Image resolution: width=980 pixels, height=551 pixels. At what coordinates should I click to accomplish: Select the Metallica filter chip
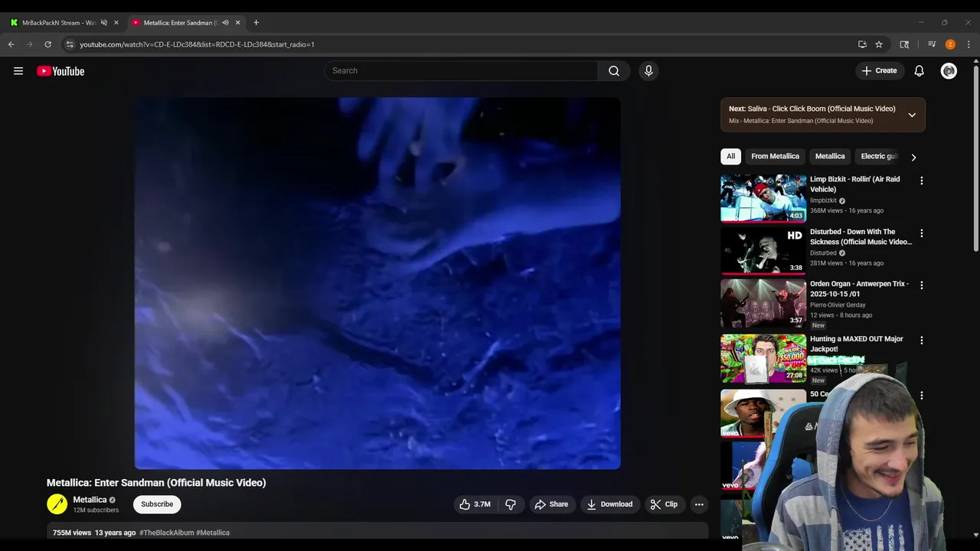coord(830,156)
